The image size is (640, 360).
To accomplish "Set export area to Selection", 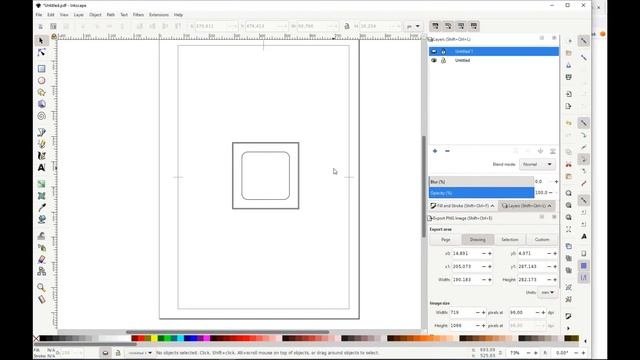I will click(510, 240).
